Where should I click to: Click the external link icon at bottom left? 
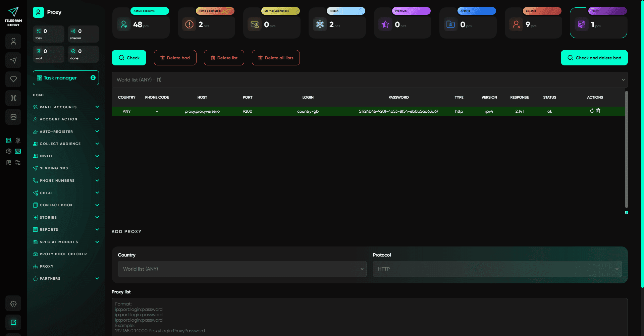(x=13, y=322)
